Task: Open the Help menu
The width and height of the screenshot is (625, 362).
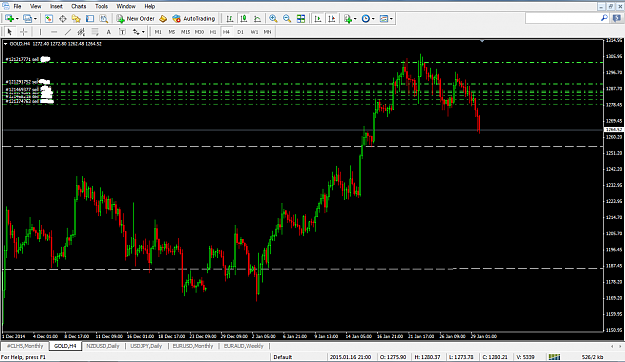Action: (x=149, y=6)
